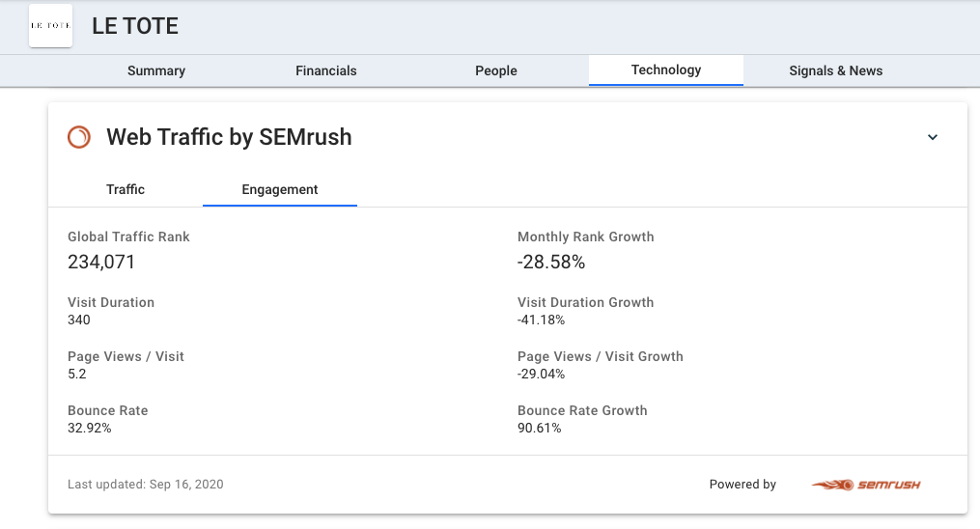Click the LE TOTE page title
Viewport: 980px width, 529px height.
coord(135,26)
